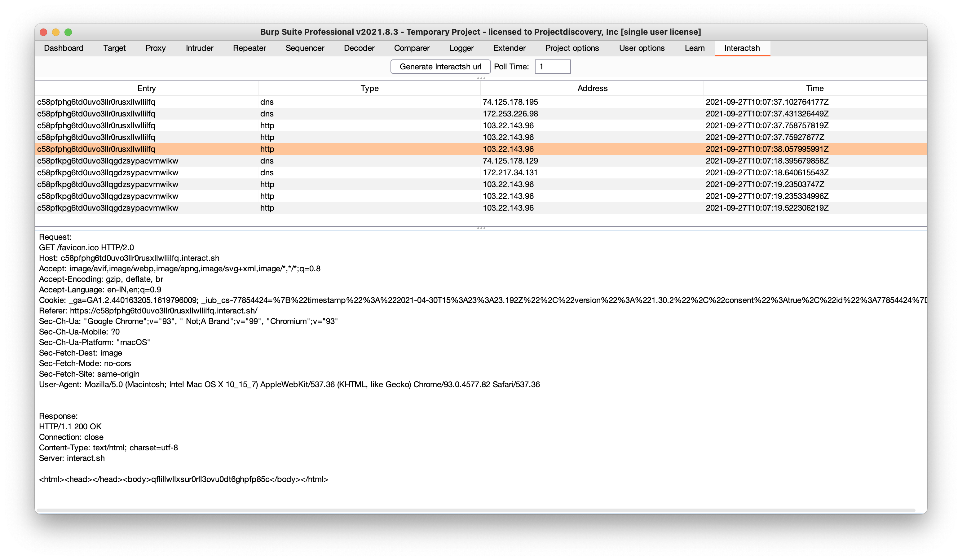
Task: Click the horizontal scrollbar in details pane
Action: [476, 510]
